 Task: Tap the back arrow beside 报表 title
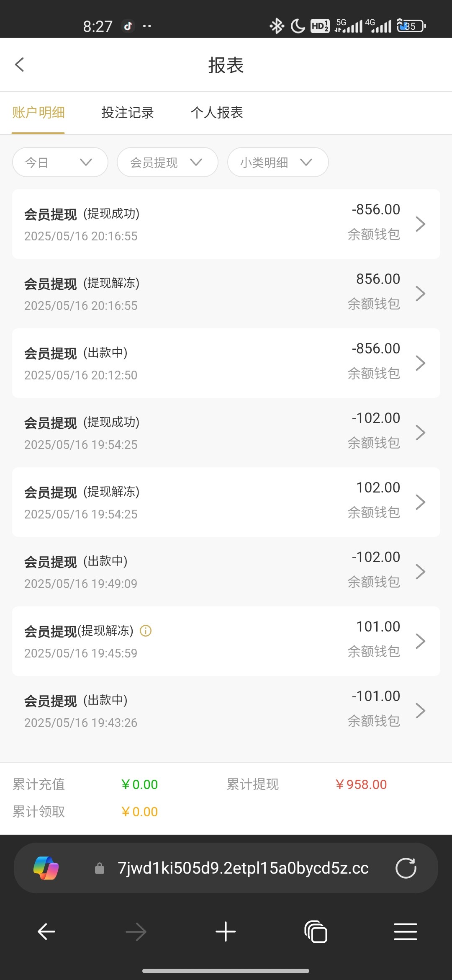[19, 64]
